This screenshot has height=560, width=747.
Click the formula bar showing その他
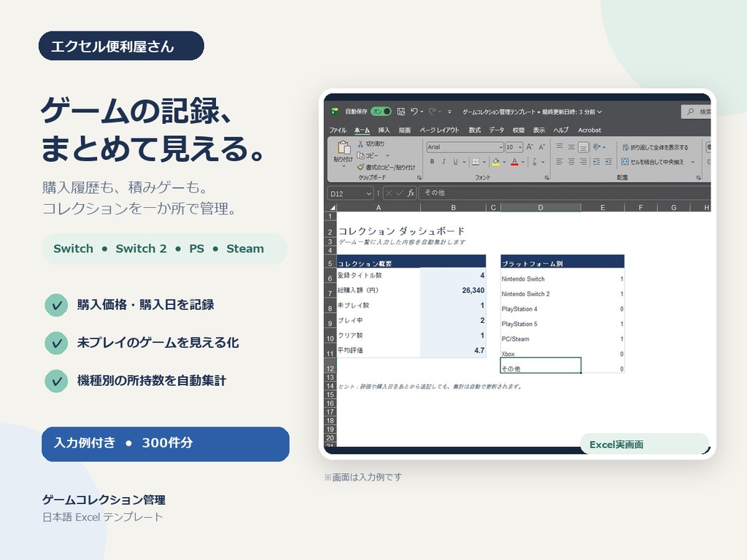[565, 192]
